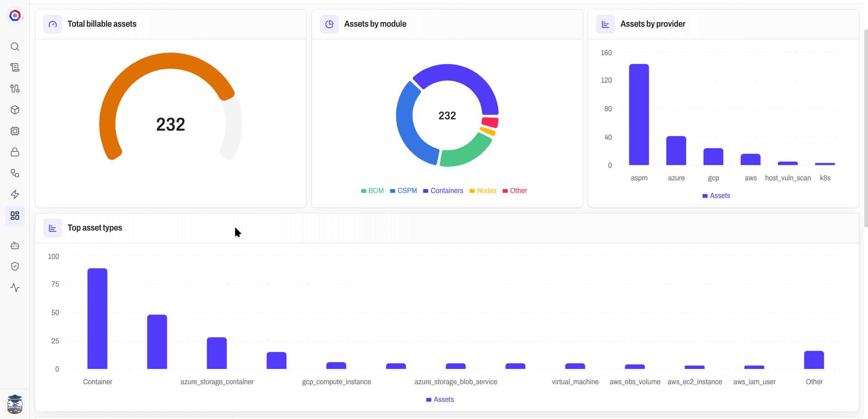This screenshot has width=868, height=419.
Task: Click the user avatar at sidebar bottom
Action: 15,404
